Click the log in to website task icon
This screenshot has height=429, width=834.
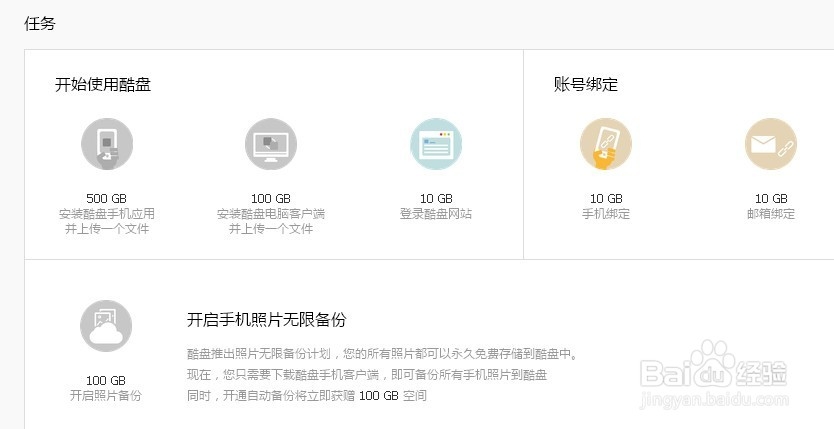(x=436, y=144)
